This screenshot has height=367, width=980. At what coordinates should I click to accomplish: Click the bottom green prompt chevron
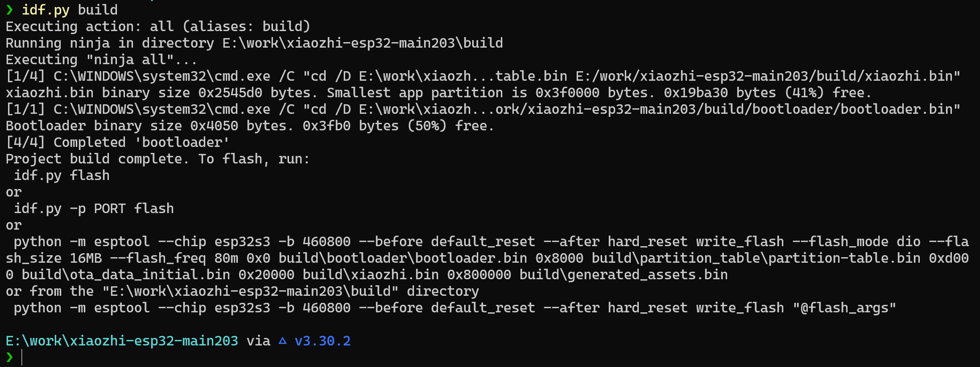tap(10, 357)
